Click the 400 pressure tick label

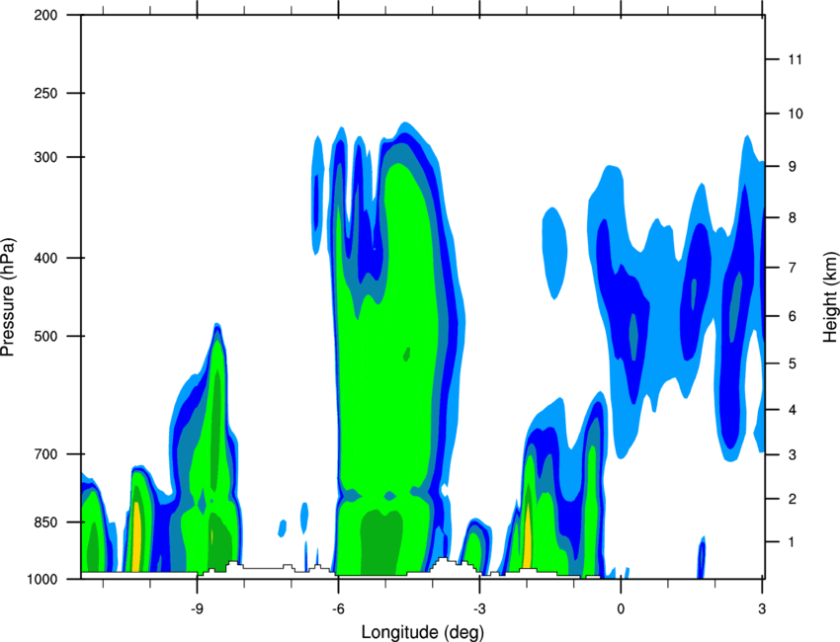[x=45, y=258]
